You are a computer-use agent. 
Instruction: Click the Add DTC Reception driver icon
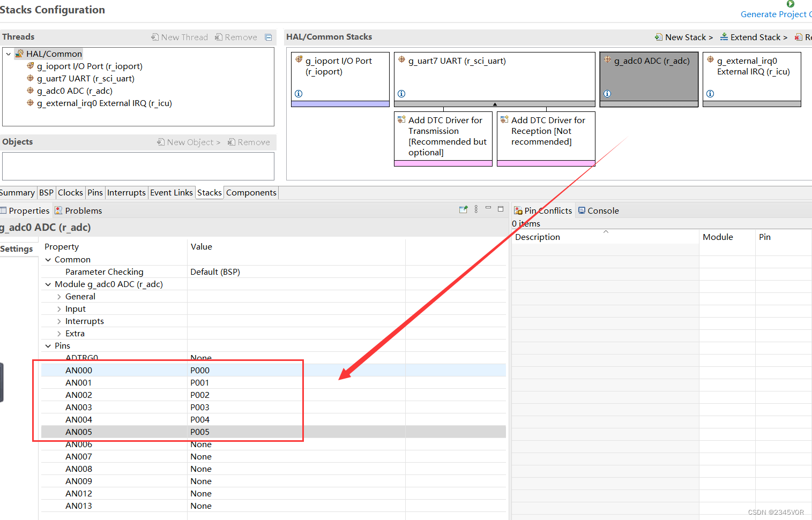pyautogui.click(x=504, y=119)
